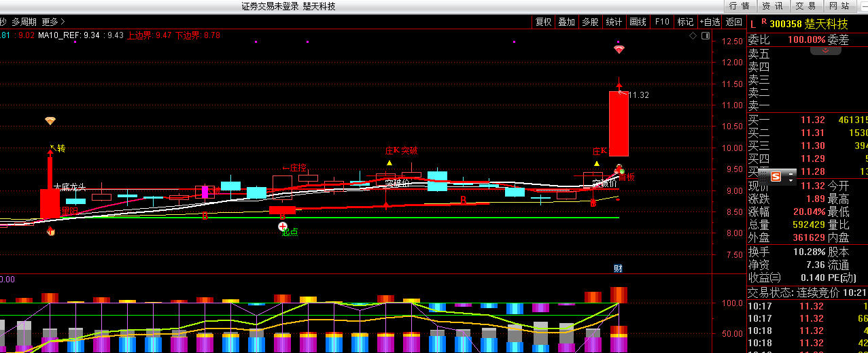Click the diamond outline icon at chart top-right

(693, 35)
